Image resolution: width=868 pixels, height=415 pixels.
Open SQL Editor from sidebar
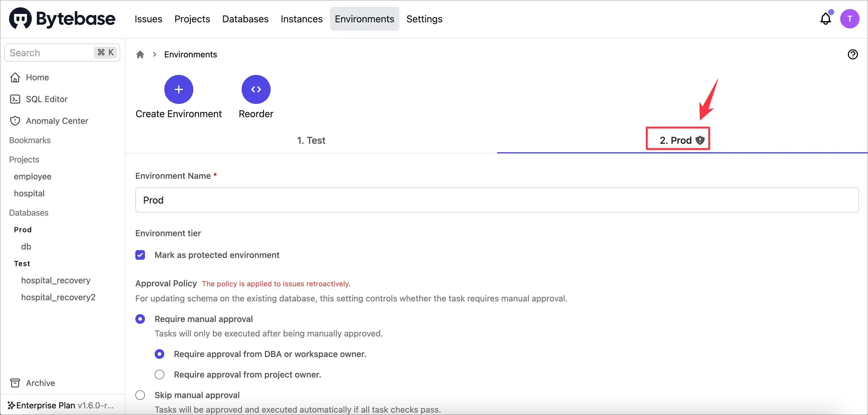point(47,99)
